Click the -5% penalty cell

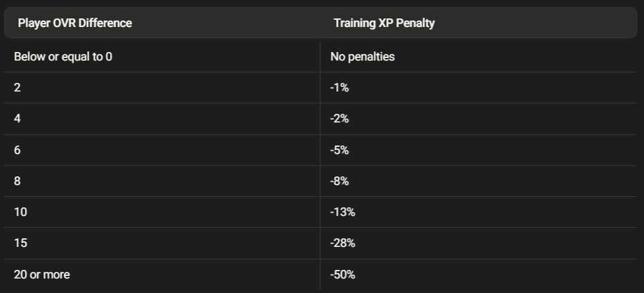339,150
